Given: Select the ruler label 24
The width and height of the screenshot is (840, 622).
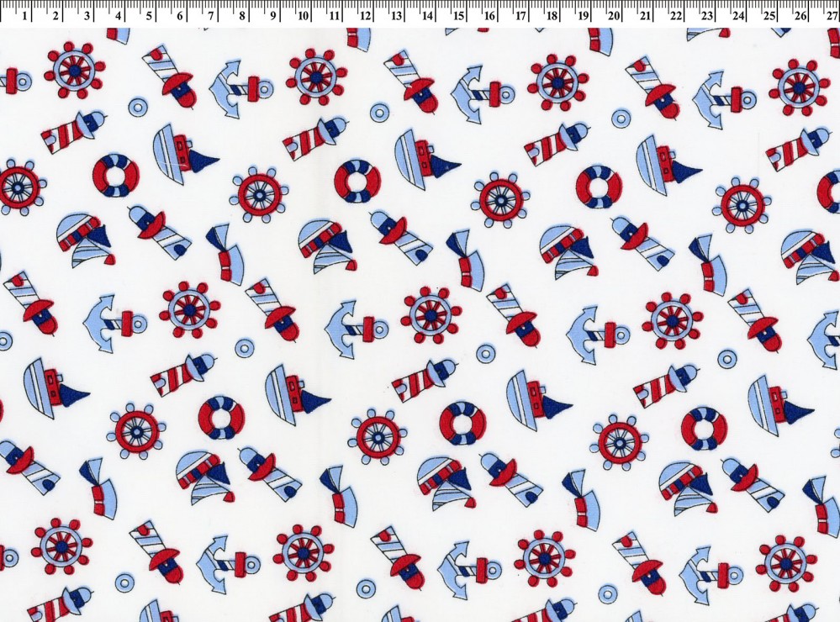Looking at the screenshot, I should click(737, 15).
